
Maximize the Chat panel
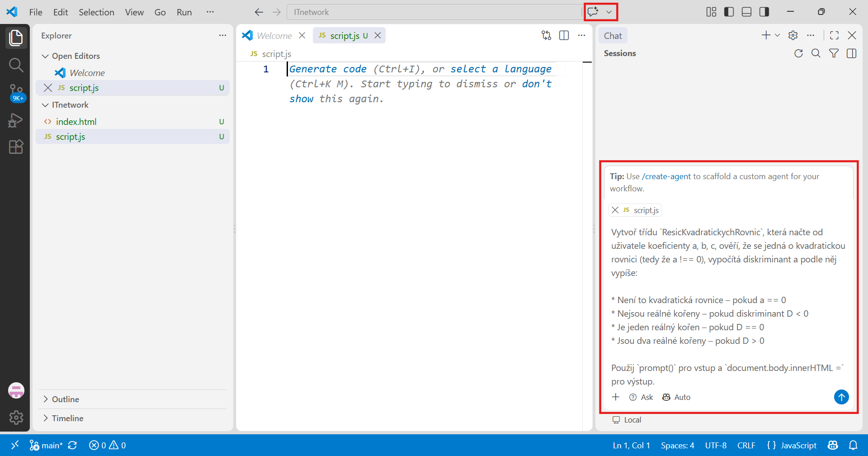pyautogui.click(x=835, y=35)
